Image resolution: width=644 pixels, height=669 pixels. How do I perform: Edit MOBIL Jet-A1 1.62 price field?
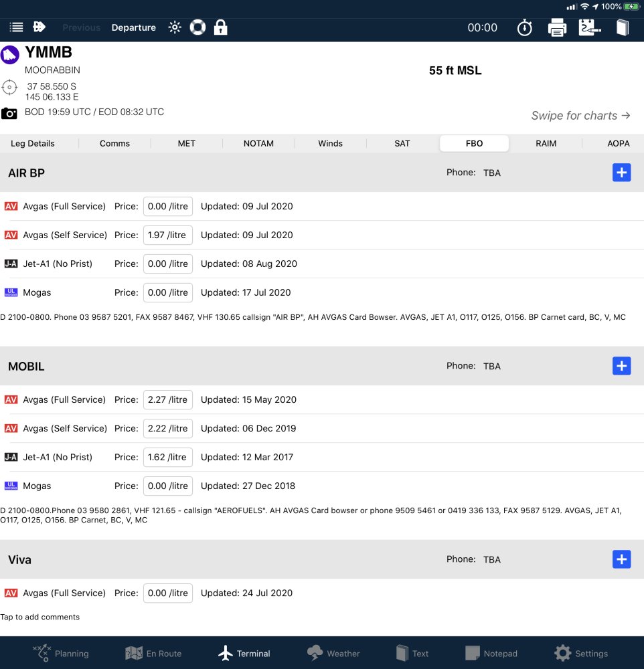[x=168, y=457]
